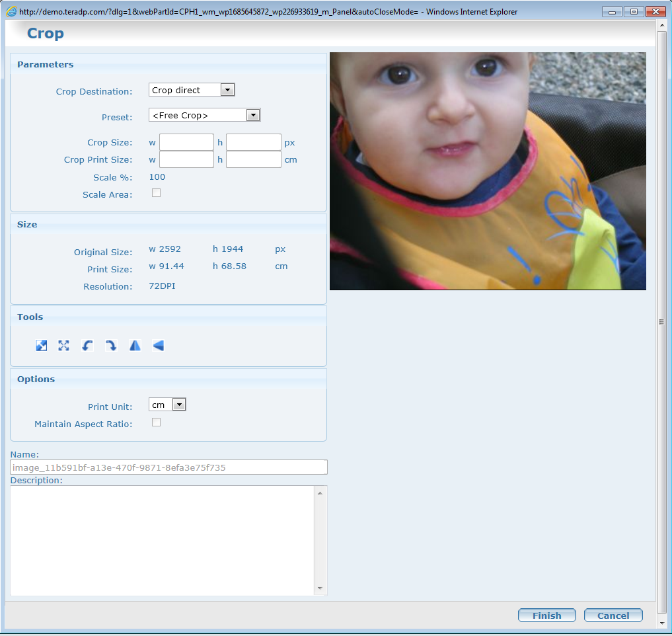Flip the image vertically
This screenshot has width=672, height=636.
(158, 345)
